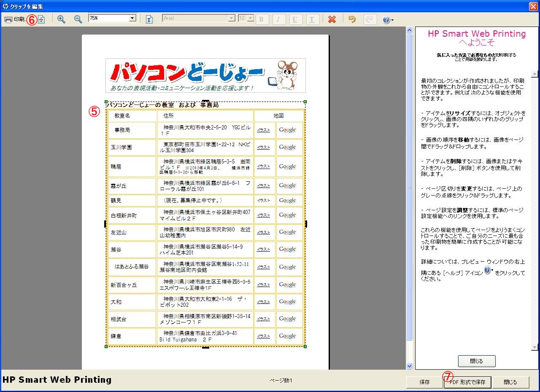Open the 75% zoom level dropdown
This screenshot has width=540, height=392.
(132, 18)
